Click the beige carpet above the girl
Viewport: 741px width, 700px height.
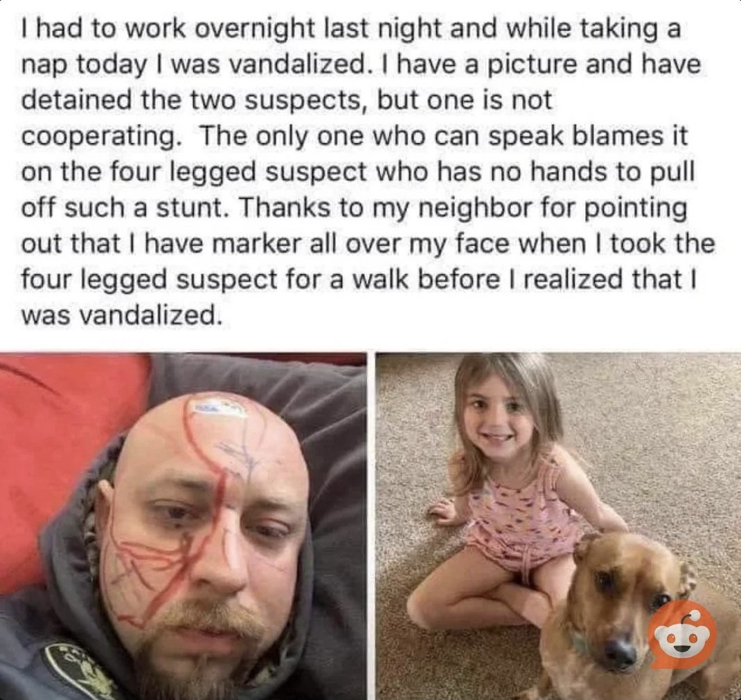tap(638, 402)
